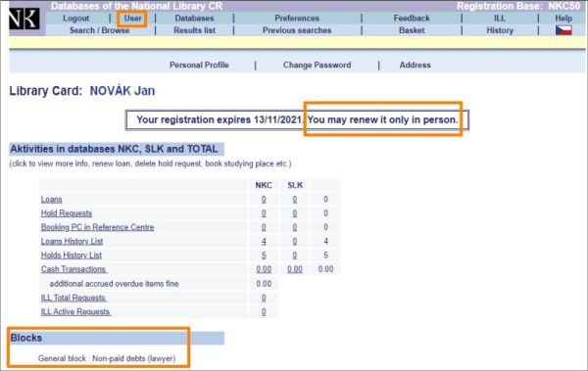Image resolution: width=588 pixels, height=371 pixels.
Task: Open the ILL menu item
Action: (499, 18)
